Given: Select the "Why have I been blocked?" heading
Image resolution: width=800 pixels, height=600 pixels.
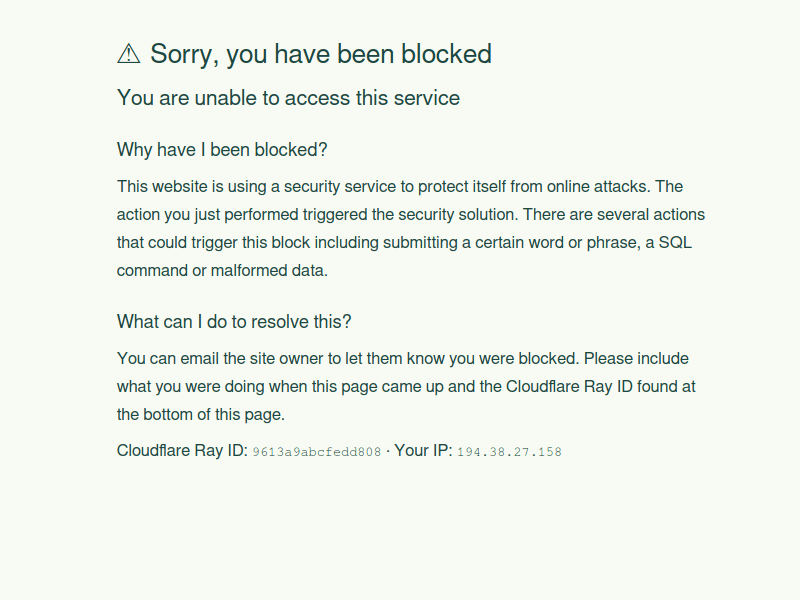Looking at the screenshot, I should (222, 150).
